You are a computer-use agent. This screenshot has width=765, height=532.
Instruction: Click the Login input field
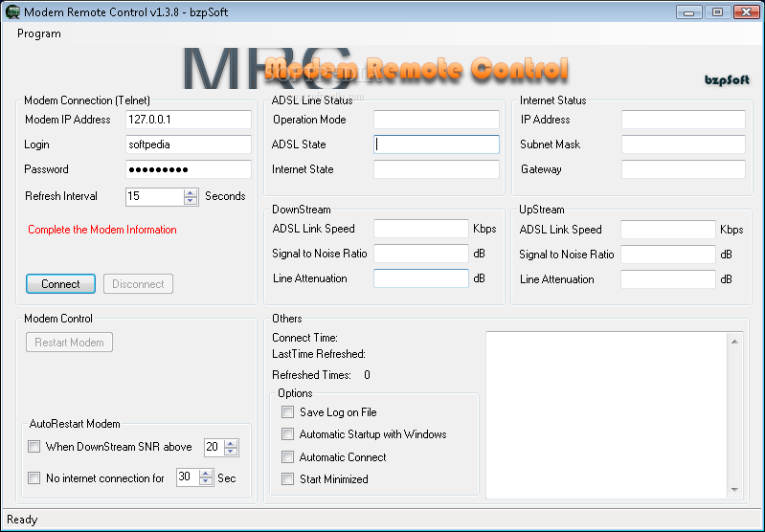point(189,144)
